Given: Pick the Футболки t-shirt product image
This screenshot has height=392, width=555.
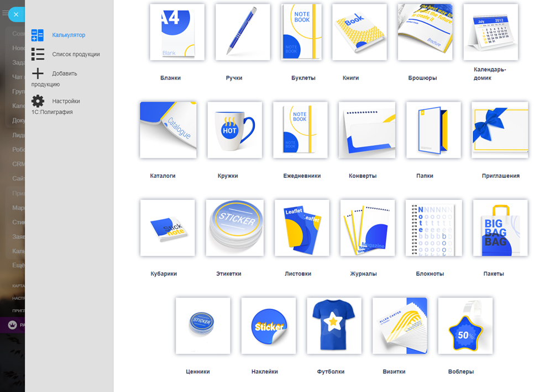Looking at the screenshot, I should tap(334, 326).
